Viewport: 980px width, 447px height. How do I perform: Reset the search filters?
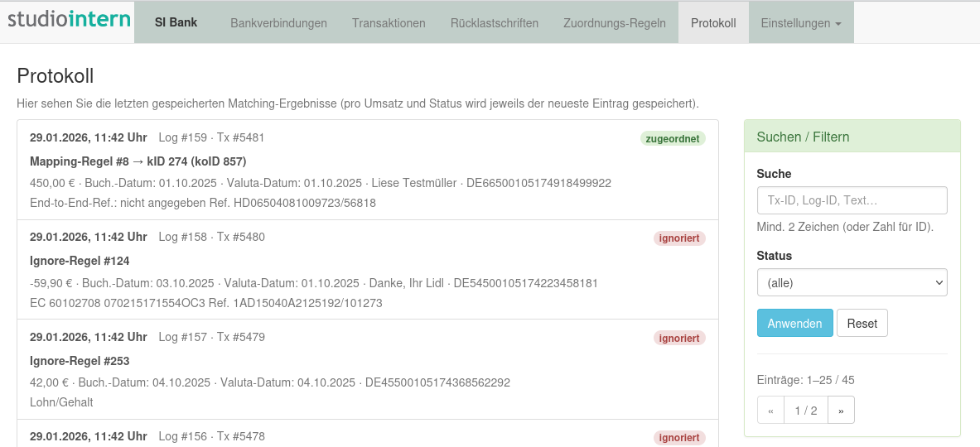862,324
